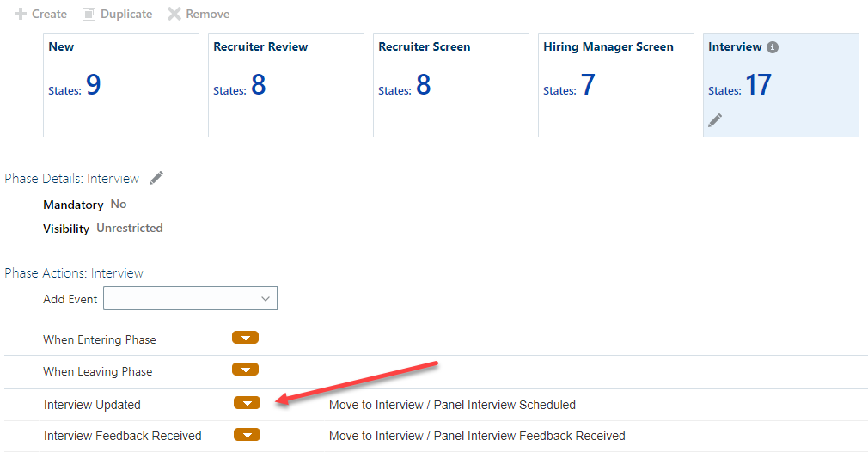Select the Recruiter Review phase card
This screenshot has height=452, width=868.
[286, 85]
